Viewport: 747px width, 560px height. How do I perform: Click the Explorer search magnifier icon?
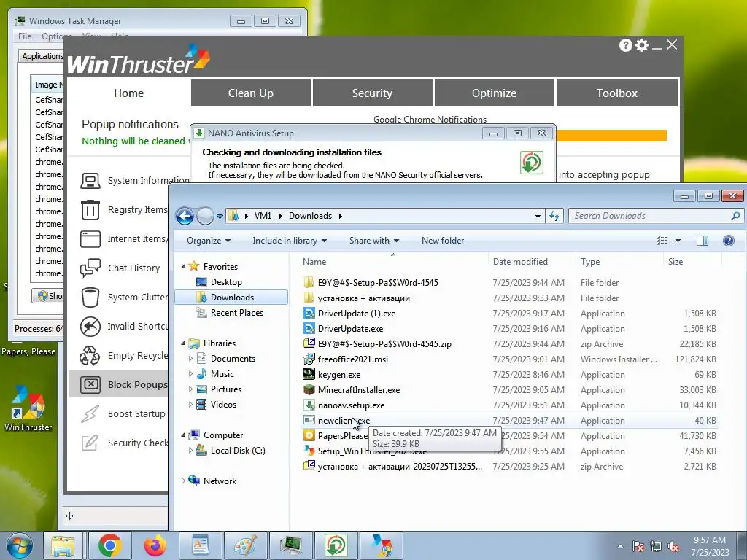tap(735, 216)
